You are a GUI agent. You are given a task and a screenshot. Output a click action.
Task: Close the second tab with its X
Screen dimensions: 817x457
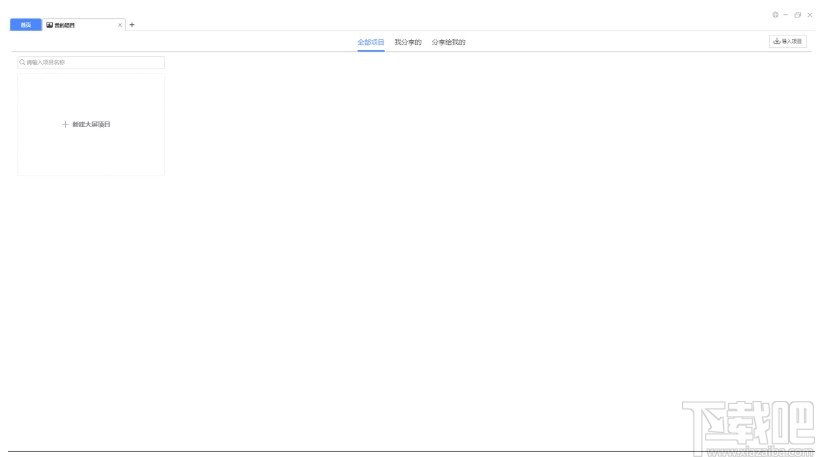point(120,25)
